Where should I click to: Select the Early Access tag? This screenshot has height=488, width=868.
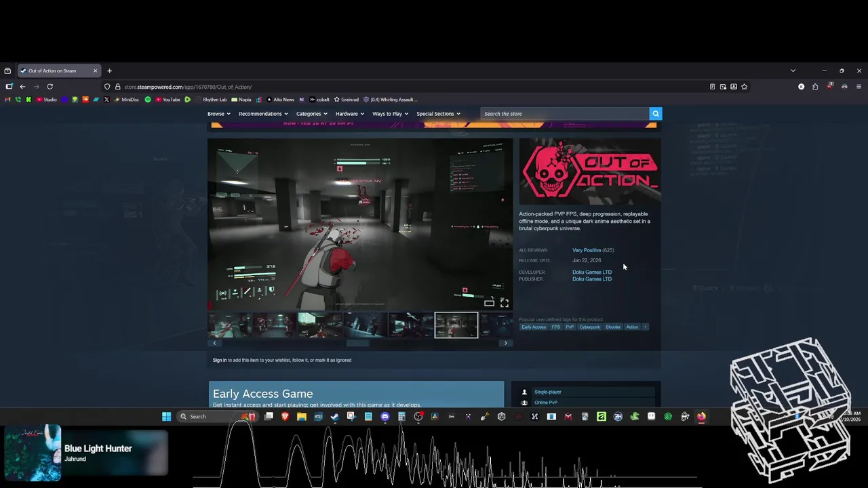pyautogui.click(x=534, y=327)
